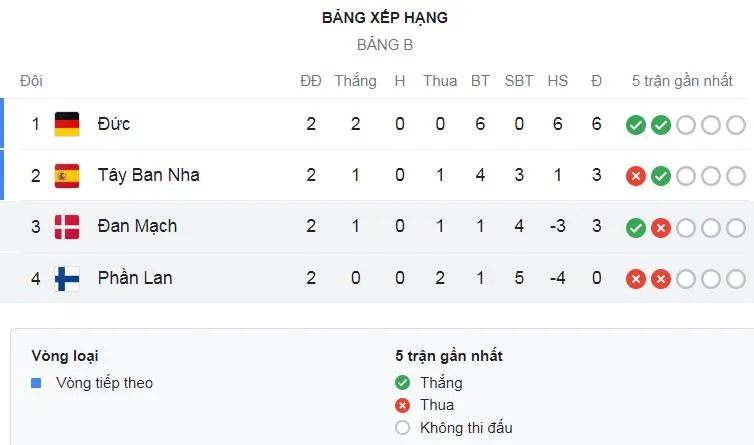This screenshot has height=445, width=754.
Task: Open the Tây Ban Nha team link
Action: [148, 175]
